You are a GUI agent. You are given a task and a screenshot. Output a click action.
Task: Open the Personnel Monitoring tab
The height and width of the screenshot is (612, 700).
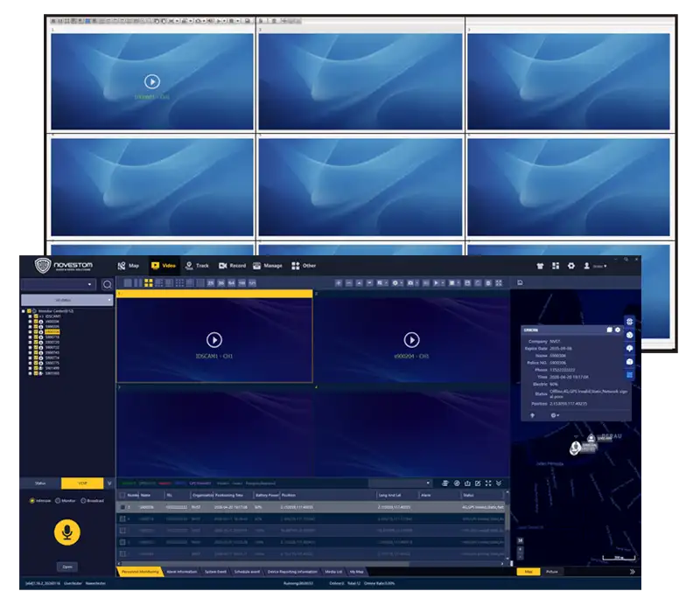tap(140, 572)
